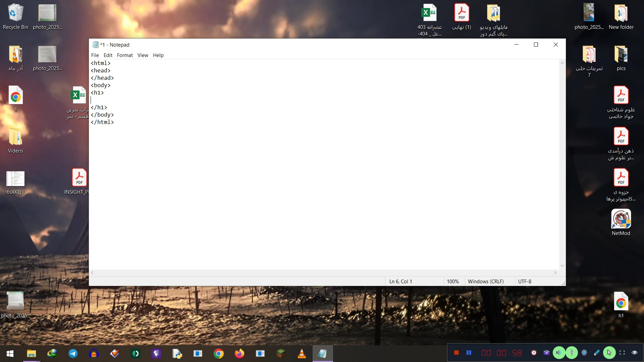Take a screenshot with the camera icon

pyautogui.click(x=546, y=353)
